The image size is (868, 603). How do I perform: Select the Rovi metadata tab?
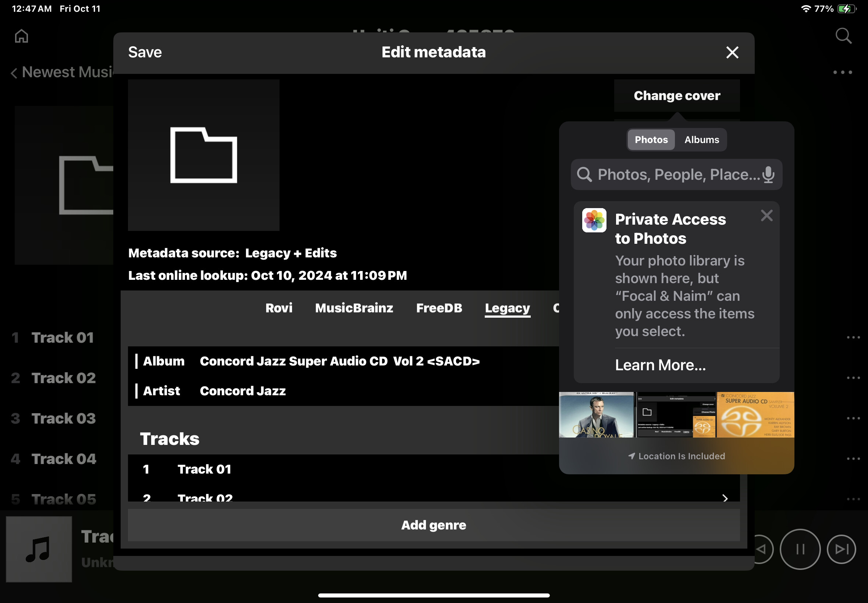pyautogui.click(x=278, y=308)
